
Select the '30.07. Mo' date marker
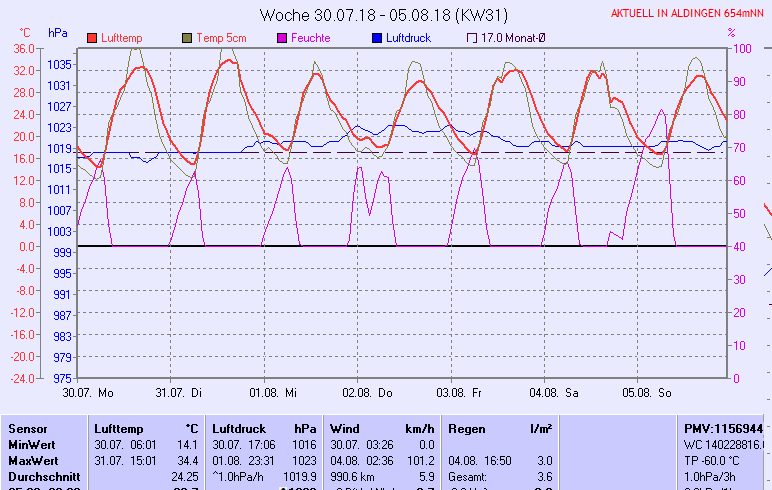(x=87, y=393)
